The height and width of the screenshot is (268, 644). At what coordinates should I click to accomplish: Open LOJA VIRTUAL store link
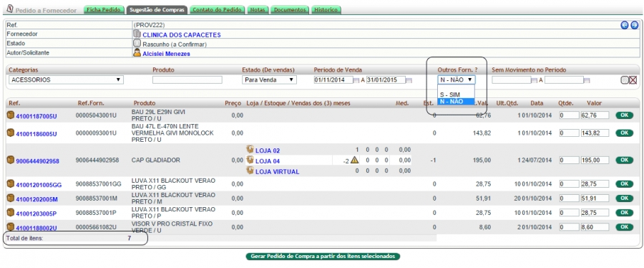pyautogui.click(x=277, y=172)
